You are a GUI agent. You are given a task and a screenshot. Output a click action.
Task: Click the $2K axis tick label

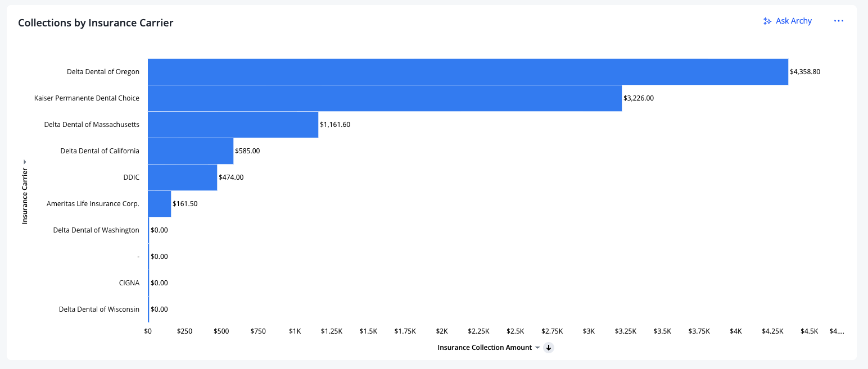click(442, 331)
